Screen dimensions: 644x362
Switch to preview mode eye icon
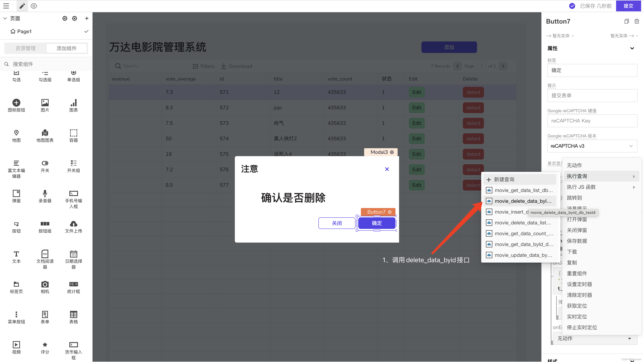[x=34, y=6]
